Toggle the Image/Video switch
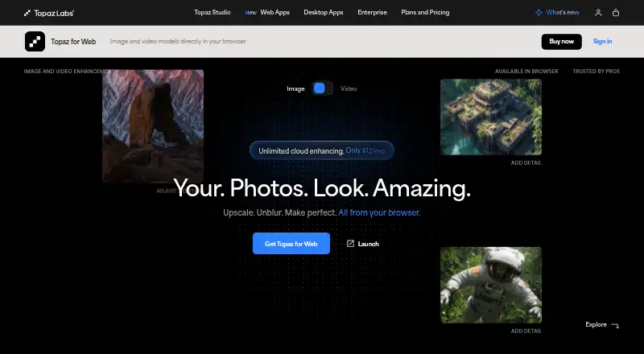Viewport: 644px width, 354px height. pos(323,88)
